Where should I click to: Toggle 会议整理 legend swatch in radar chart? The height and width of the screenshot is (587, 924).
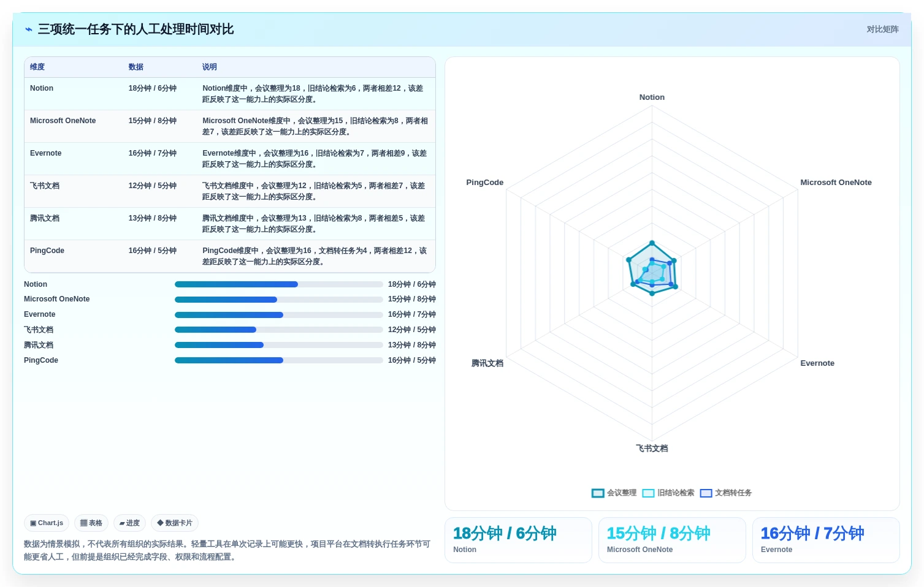tap(598, 493)
